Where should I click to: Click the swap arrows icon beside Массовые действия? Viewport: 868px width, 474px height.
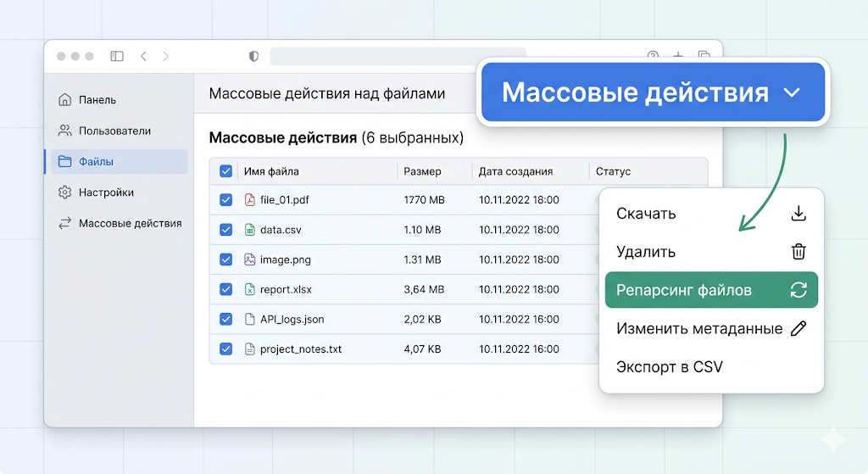click(x=64, y=223)
